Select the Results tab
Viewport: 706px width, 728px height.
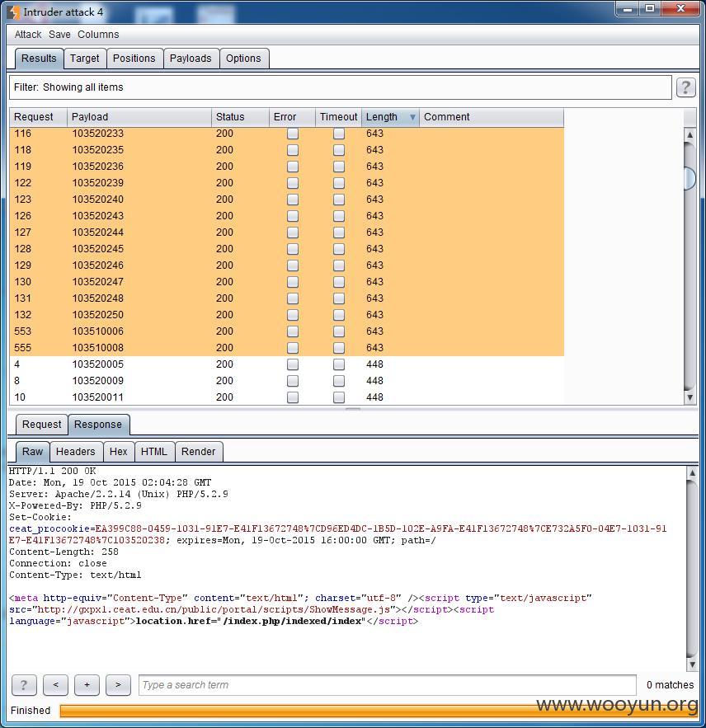(x=39, y=59)
